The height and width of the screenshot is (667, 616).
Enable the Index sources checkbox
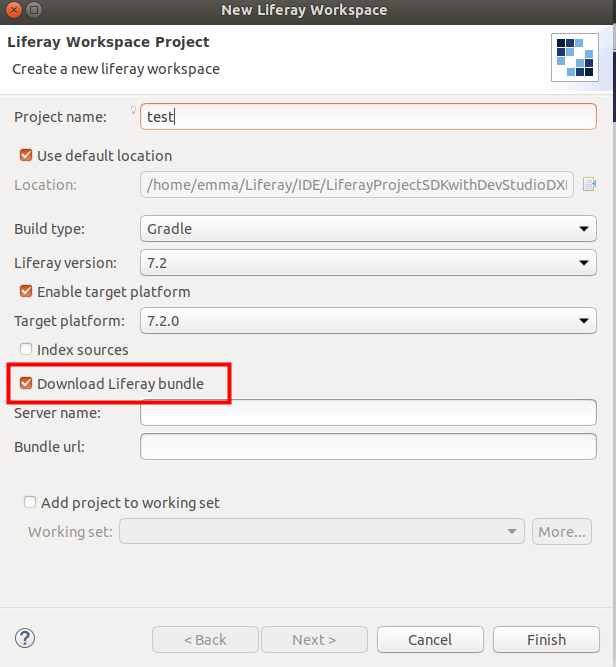click(26, 349)
